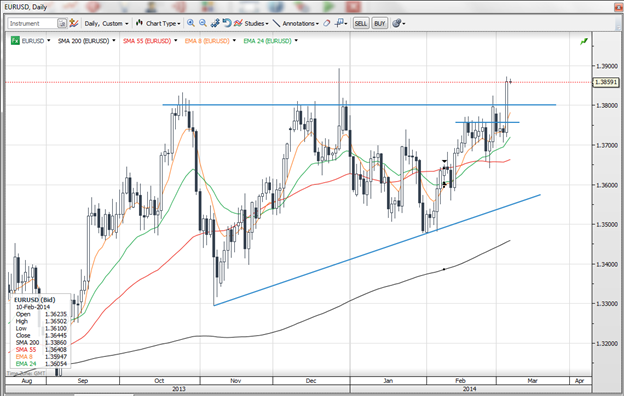The width and height of the screenshot is (624, 396).
Task: Open the Annotations menu
Action: click(x=296, y=23)
